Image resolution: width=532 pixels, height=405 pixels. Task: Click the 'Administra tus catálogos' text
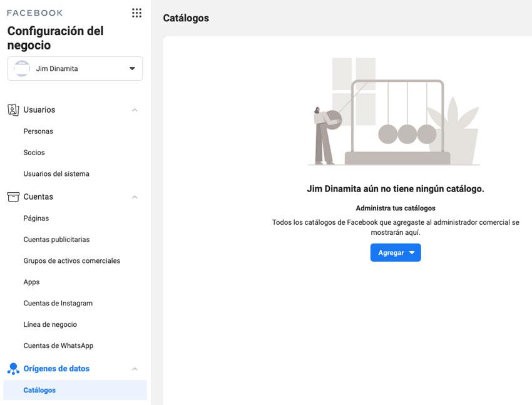396,208
